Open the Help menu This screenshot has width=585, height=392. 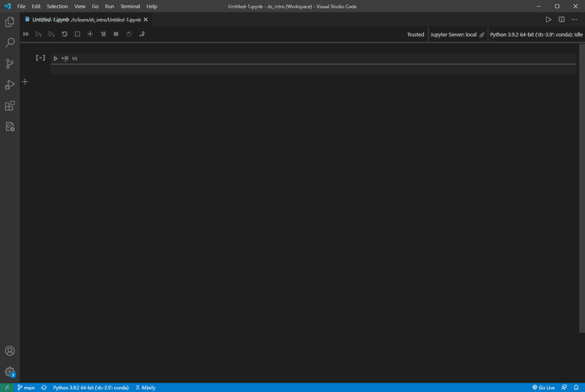(151, 7)
